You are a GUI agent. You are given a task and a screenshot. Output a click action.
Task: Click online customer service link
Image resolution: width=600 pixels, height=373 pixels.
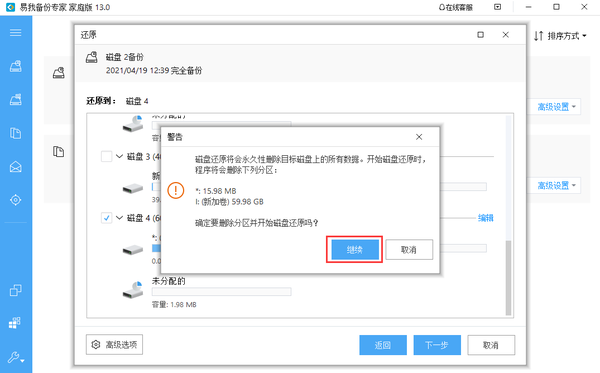[x=455, y=7]
